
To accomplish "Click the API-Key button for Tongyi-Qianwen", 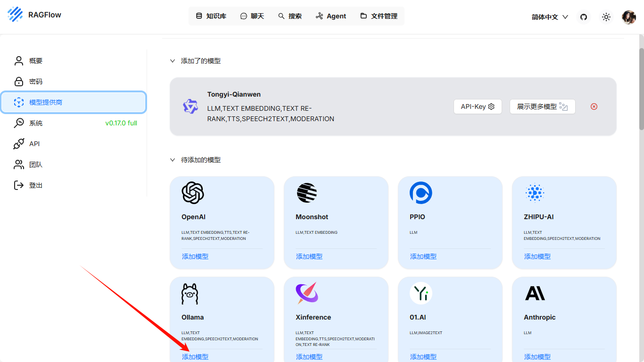I will (x=478, y=107).
